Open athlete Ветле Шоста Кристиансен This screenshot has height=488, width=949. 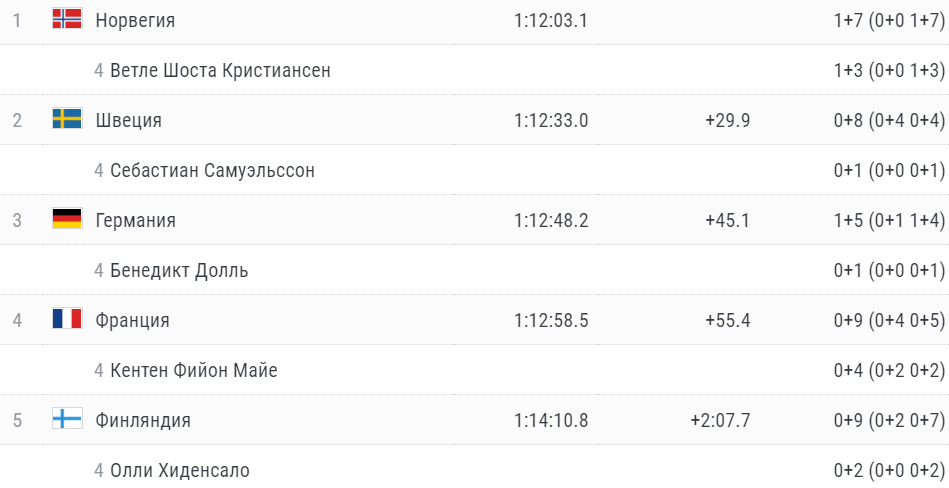(x=220, y=70)
